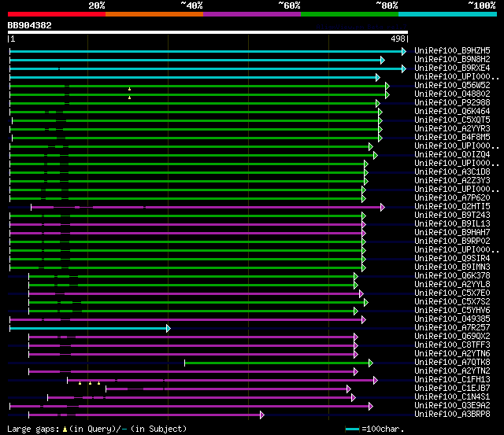Screen dimensions: 504x435
Task: Open hit UniRef100_B9HZH5
Action: (x=452, y=50)
